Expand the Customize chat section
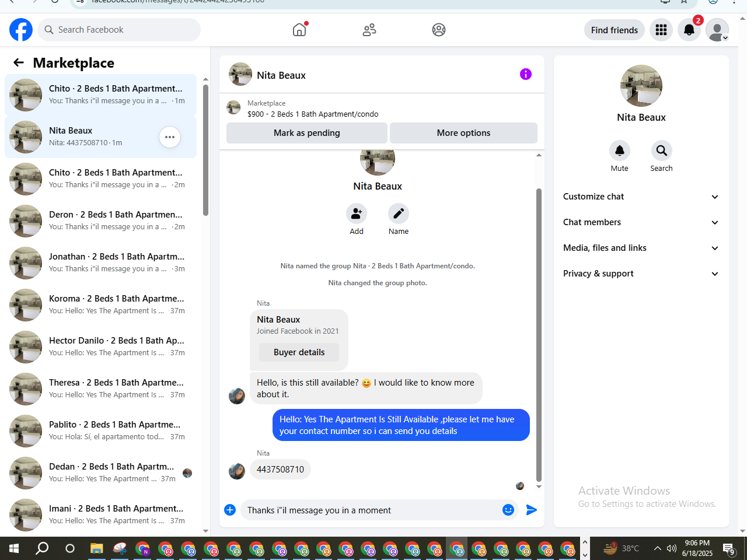Viewport: 747px width, 560px height. (x=641, y=197)
